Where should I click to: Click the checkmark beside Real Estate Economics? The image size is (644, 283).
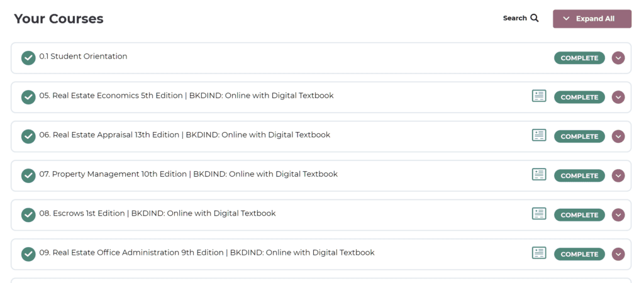click(28, 97)
